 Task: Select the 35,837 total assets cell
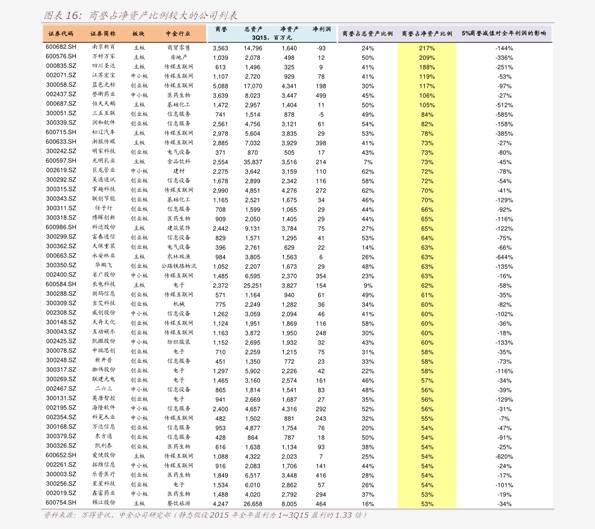click(x=253, y=162)
